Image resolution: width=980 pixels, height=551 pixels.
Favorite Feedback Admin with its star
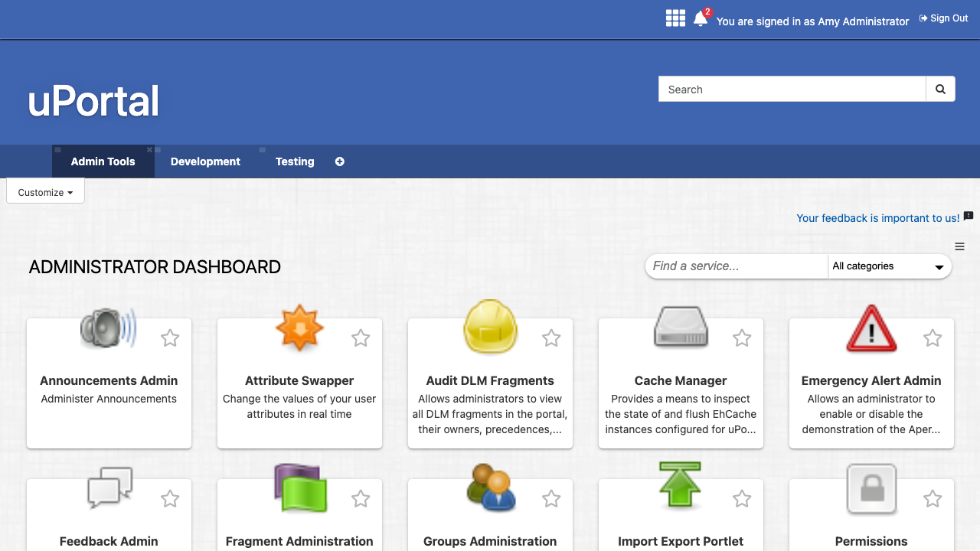(x=170, y=499)
